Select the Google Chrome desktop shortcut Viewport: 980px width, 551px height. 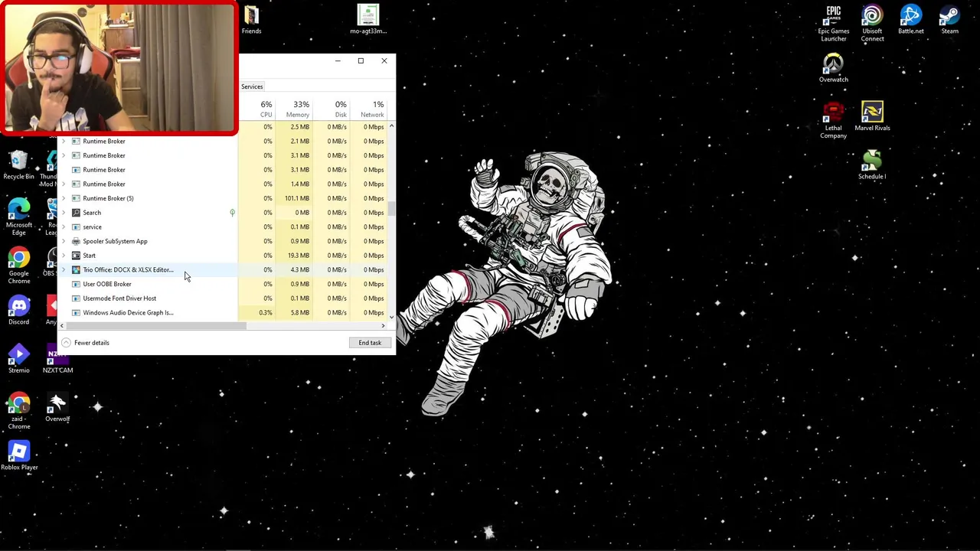point(18,266)
